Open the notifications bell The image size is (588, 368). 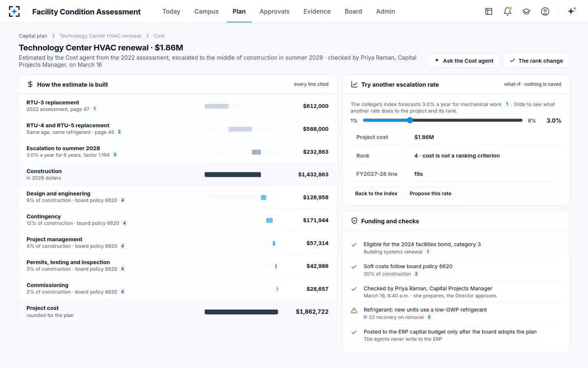[x=508, y=11]
